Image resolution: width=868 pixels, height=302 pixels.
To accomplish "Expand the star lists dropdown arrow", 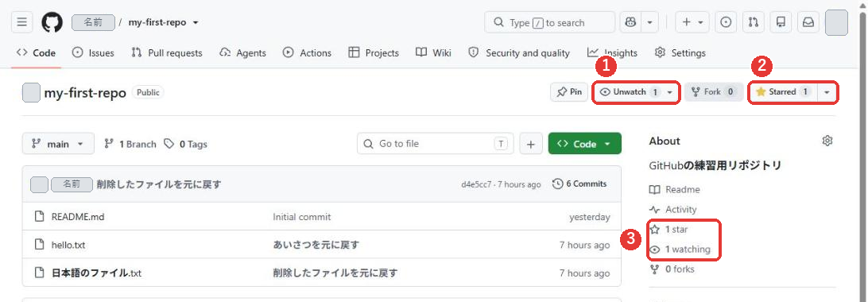I will coord(827,92).
